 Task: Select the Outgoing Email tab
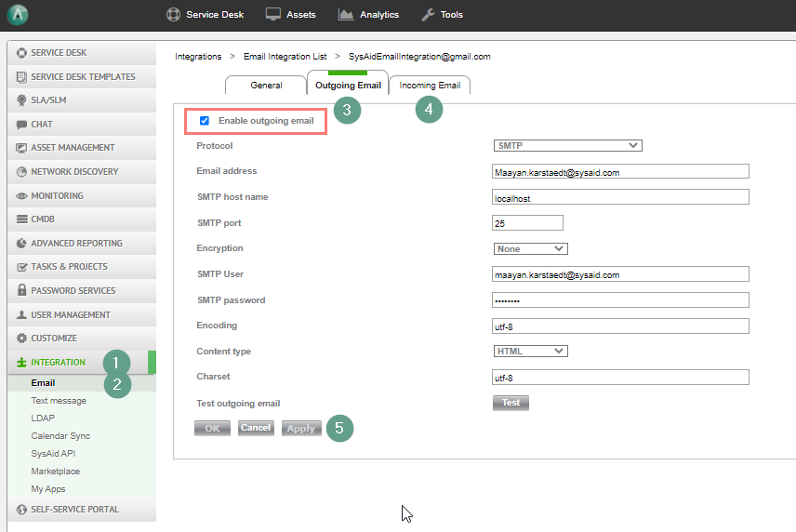[x=348, y=85]
